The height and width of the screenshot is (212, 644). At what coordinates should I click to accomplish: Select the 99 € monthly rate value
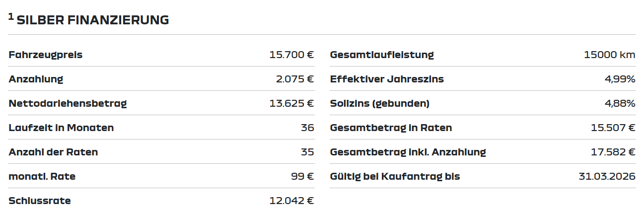click(302, 176)
